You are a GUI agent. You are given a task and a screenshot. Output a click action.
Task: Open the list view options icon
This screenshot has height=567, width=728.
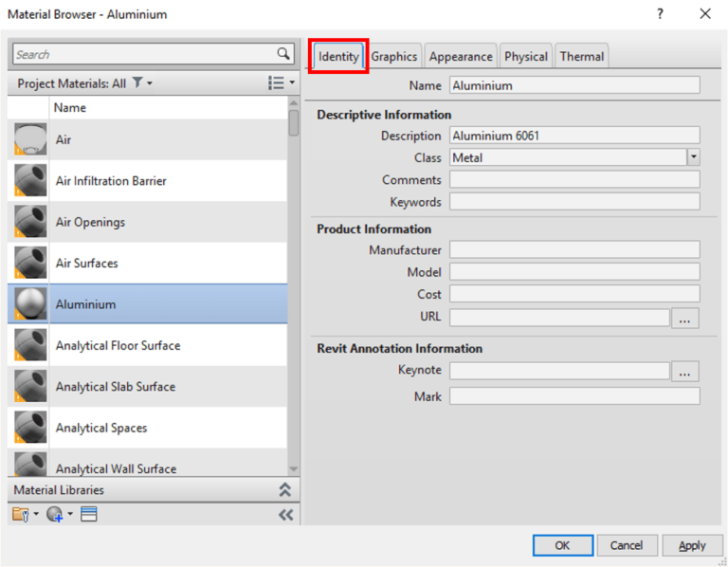276,83
